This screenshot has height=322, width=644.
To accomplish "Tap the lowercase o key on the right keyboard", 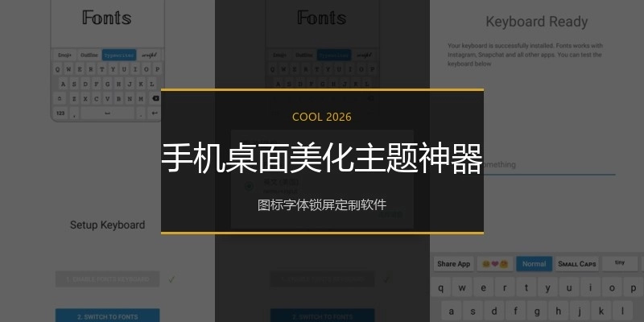I will 612,288.
